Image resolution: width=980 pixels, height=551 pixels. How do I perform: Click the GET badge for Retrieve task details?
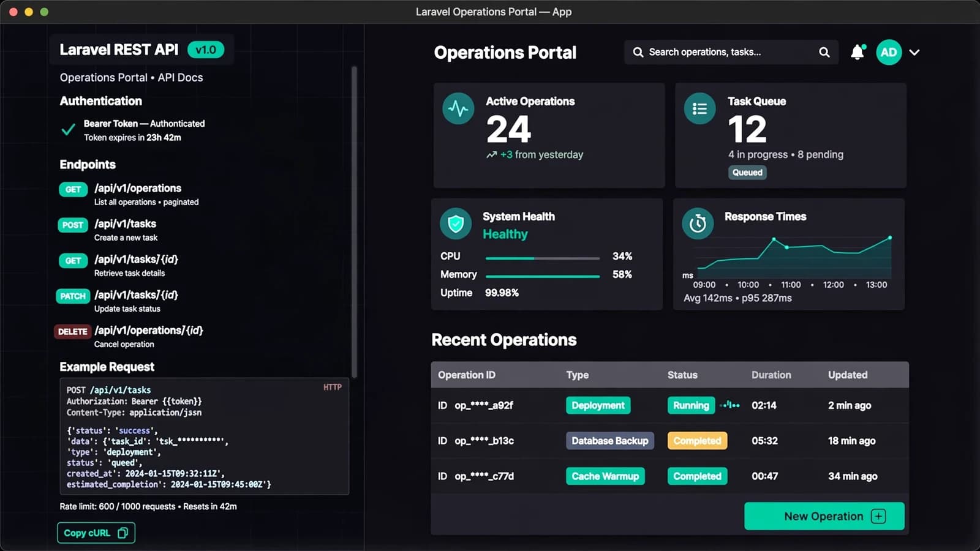[x=73, y=261]
